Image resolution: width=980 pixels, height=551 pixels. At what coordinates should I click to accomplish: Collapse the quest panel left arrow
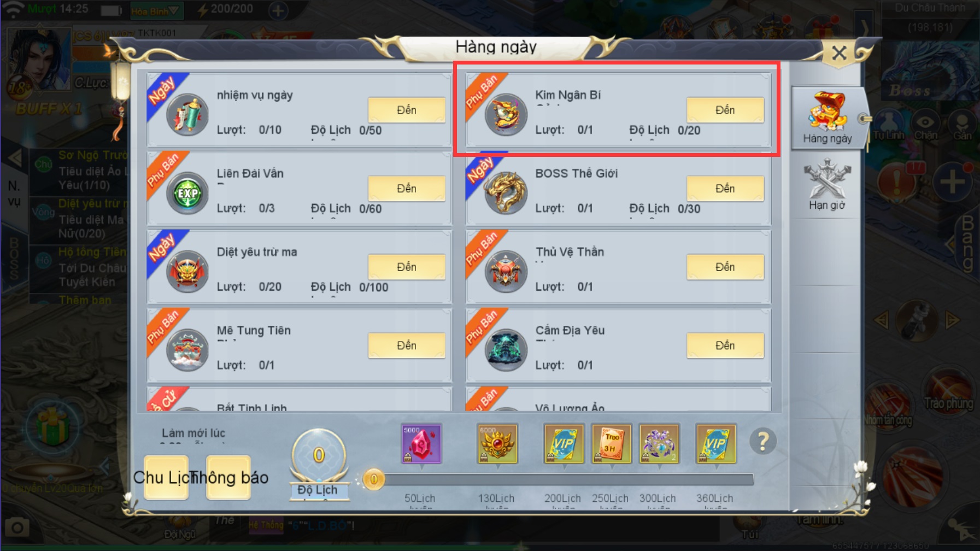15,159
